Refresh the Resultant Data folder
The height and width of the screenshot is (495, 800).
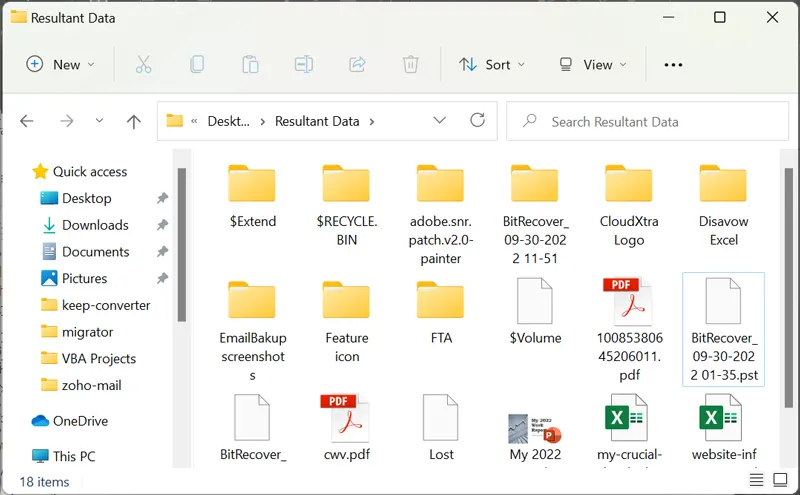(x=478, y=120)
